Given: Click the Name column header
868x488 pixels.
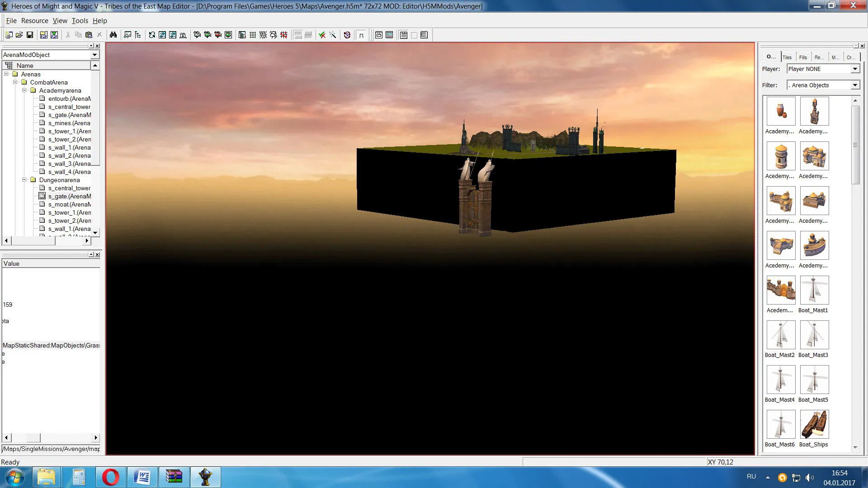Looking at the screenshot, I should coord(47,66).
